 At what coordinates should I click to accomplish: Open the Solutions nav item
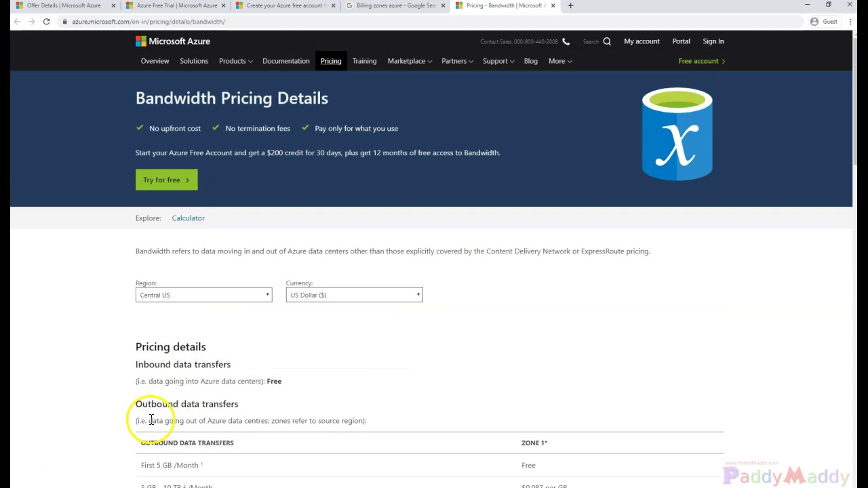pyautogui.click(x=194, y=61)
